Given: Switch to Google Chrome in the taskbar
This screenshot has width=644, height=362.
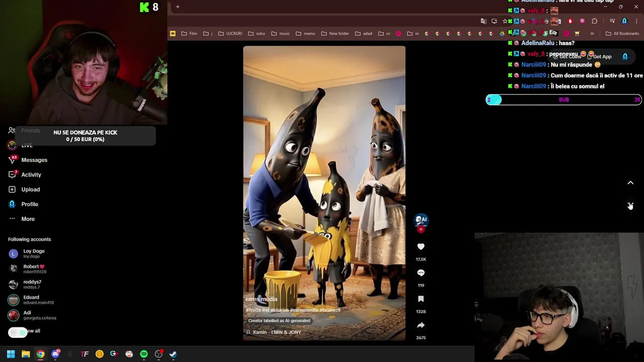Looking at the screenshot, I should (x=40, y=354).
